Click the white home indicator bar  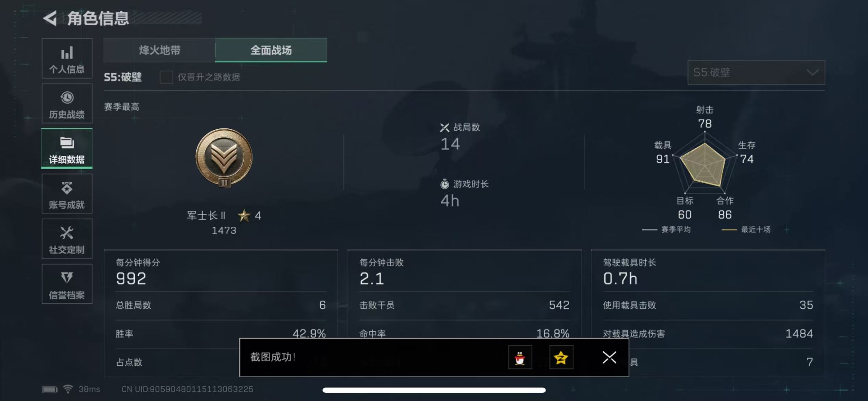(x=434, y=390)
